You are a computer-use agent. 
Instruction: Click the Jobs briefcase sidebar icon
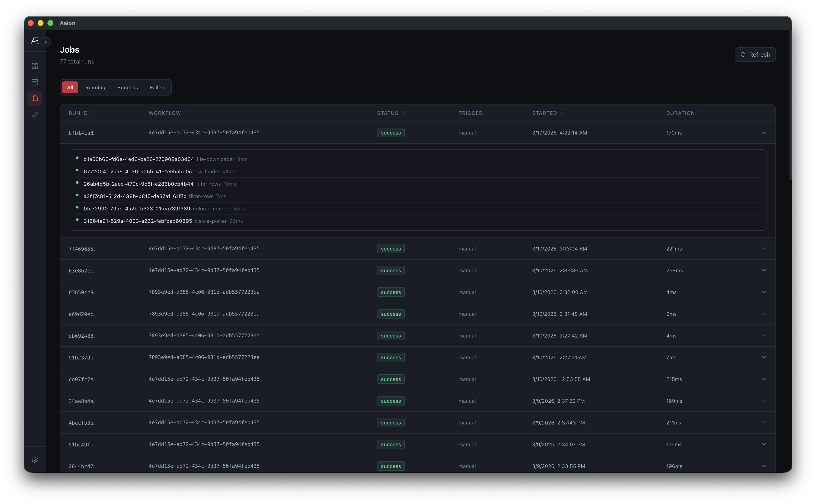pyautogui.click(x=35, y=98)
